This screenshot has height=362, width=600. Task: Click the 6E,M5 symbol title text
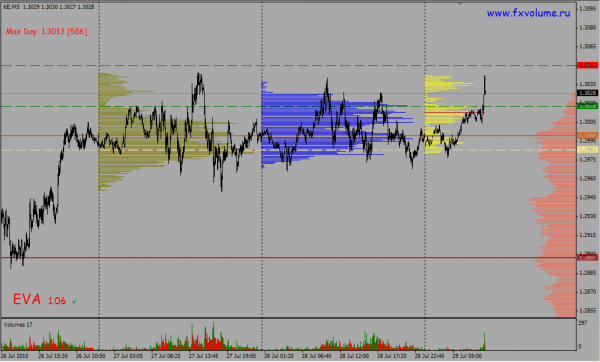[x=11, y=7]
